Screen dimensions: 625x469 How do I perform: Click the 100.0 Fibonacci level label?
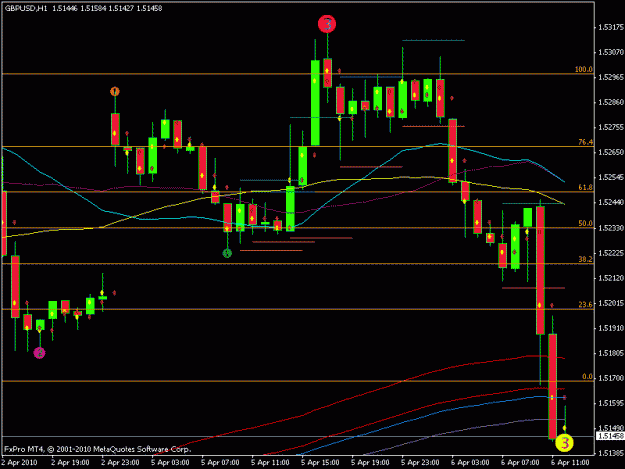pyautogui.click(x=584, y=69)
